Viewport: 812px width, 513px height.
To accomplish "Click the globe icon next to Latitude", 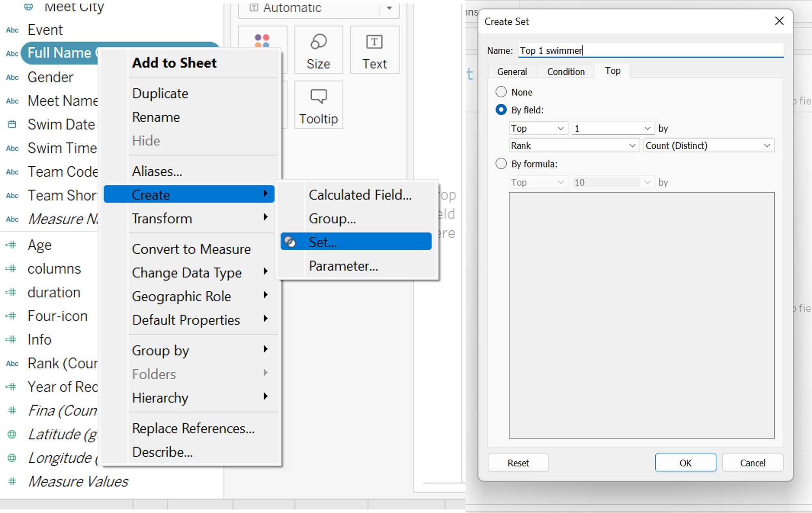I will pyautogui.click(x=12, y=434).
